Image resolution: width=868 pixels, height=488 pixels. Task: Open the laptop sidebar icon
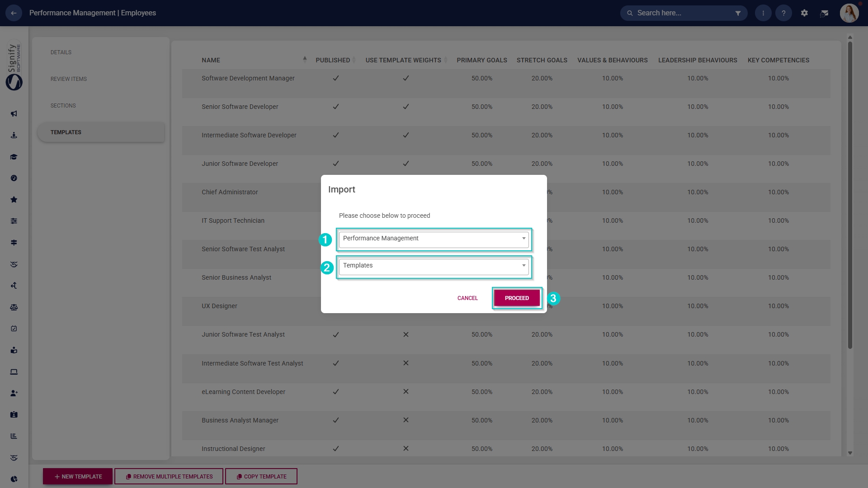pyautogui.click(x=14, y=372)
